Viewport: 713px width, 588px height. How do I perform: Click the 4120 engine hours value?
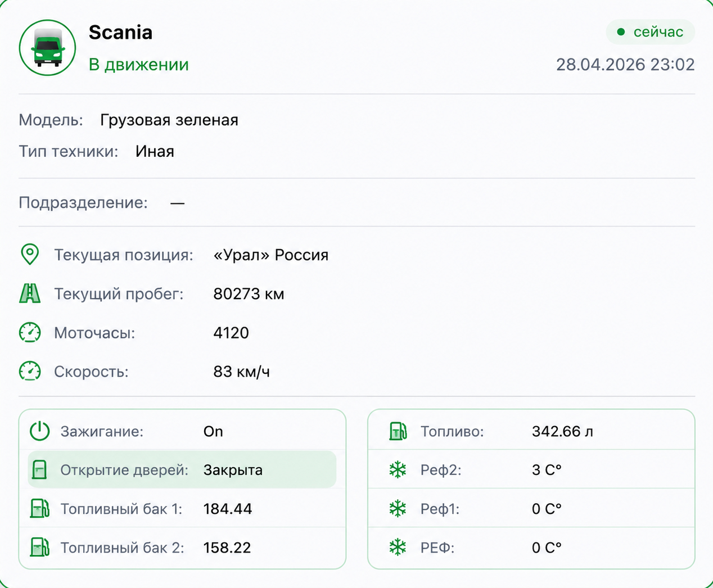pos(231,333)
